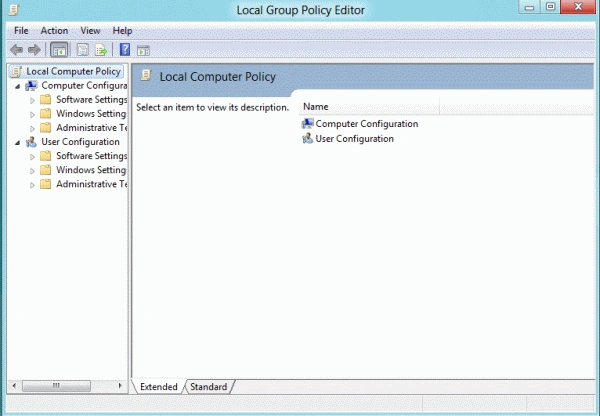Select Computer Configuration label in the tree

(x=84, y=85)
